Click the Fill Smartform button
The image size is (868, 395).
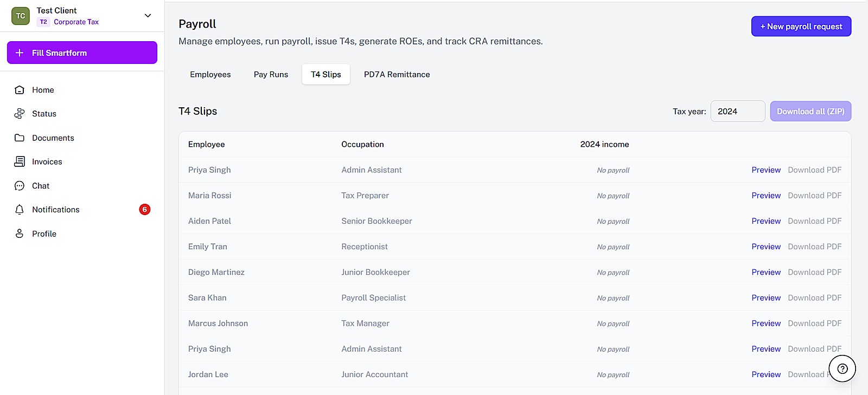[x=82, y=53]
